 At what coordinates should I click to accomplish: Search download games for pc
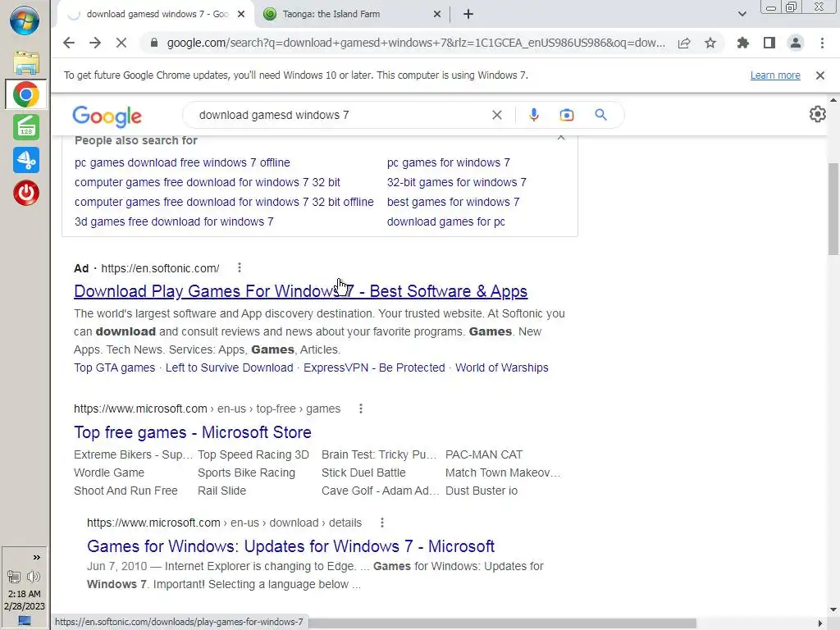[x=445, y=221]
